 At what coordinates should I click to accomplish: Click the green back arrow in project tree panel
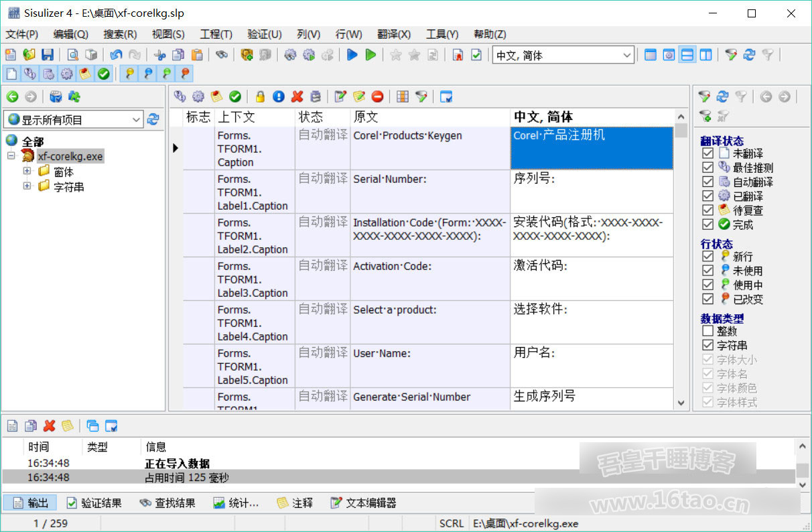pyautogui.click(x=12, y=96)
